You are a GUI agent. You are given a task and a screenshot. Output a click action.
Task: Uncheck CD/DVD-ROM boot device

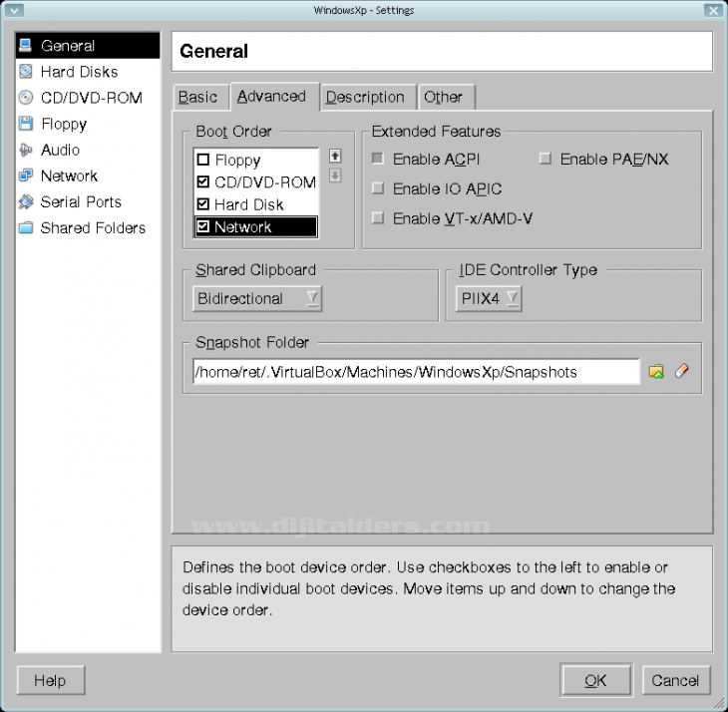pyautogui.click(x=203, y=181)
